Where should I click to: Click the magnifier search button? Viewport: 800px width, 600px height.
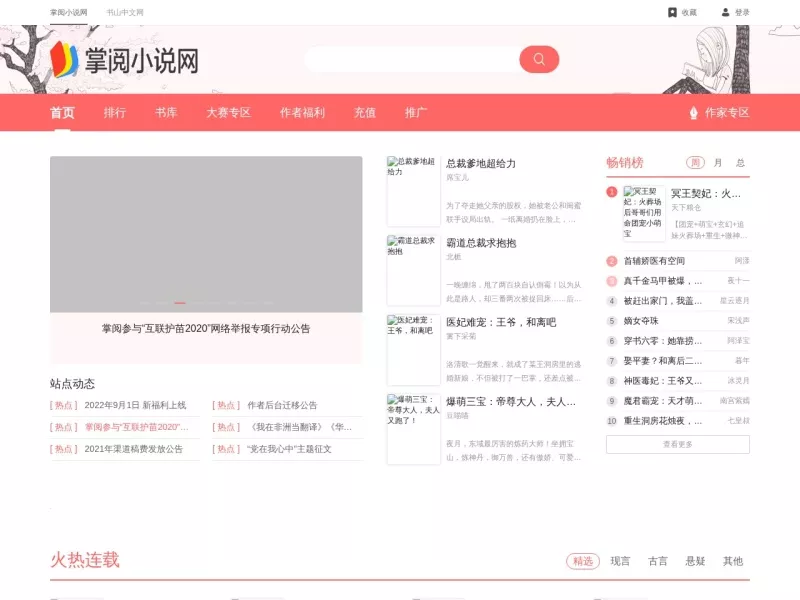[x=539, y=60]
